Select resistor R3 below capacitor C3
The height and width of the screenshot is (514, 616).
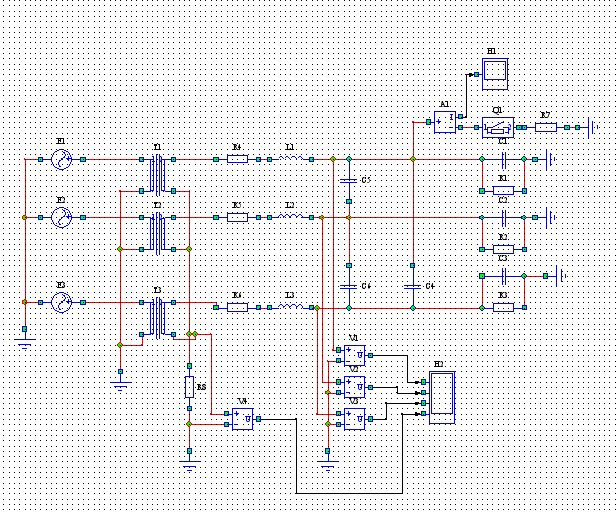[503, 307]
